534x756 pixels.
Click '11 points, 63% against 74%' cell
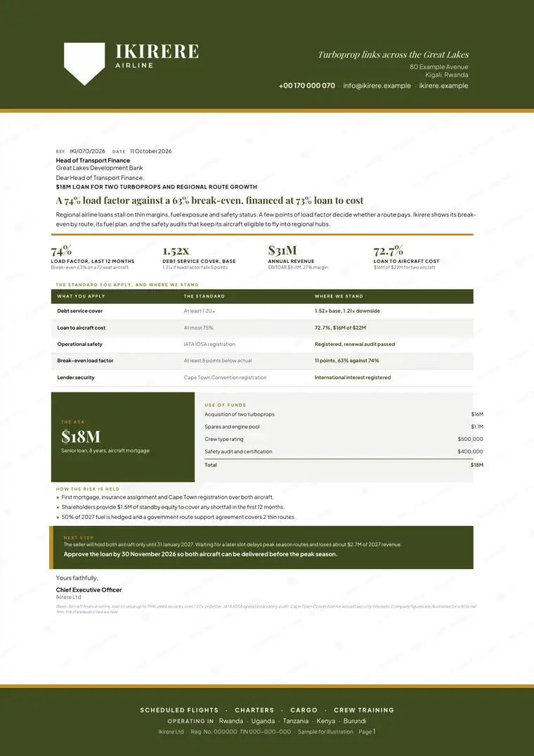click(x=346, y=361)
